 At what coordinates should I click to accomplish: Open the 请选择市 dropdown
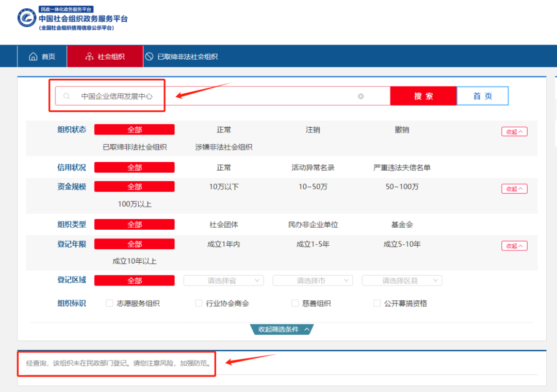coord(313,281)
